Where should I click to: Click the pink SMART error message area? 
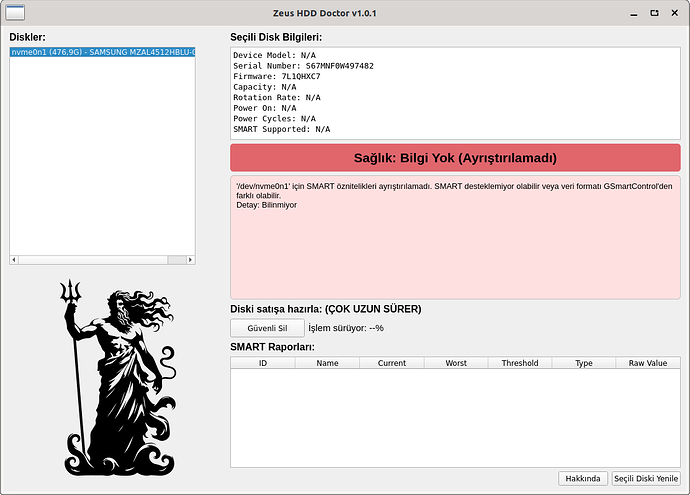[455, 250]
